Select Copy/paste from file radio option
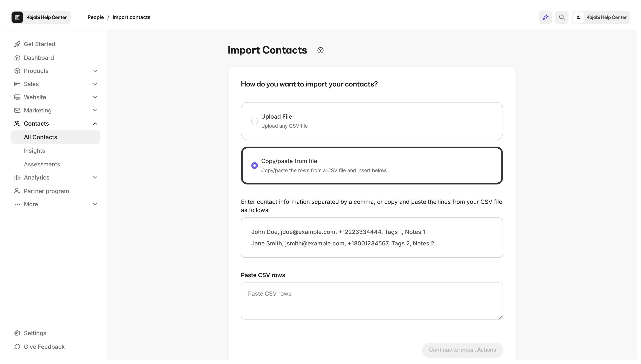This screenshot has width=641, height=364. tap(254, 166)
